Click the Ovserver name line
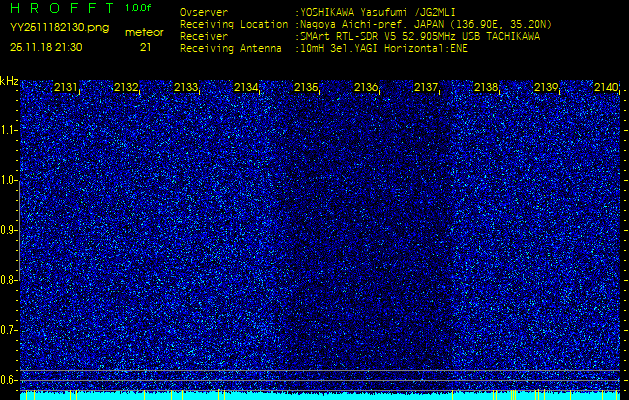This screenshot has width=629, height=400. pos(318,13)
